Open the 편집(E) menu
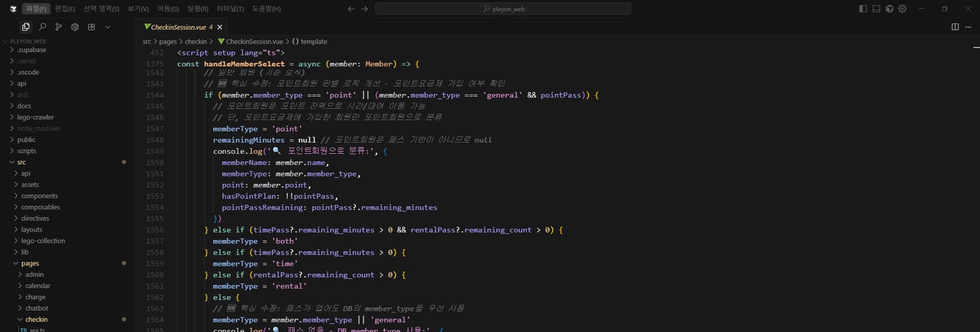This screenshot has width=980, height=332. [65, 9]
